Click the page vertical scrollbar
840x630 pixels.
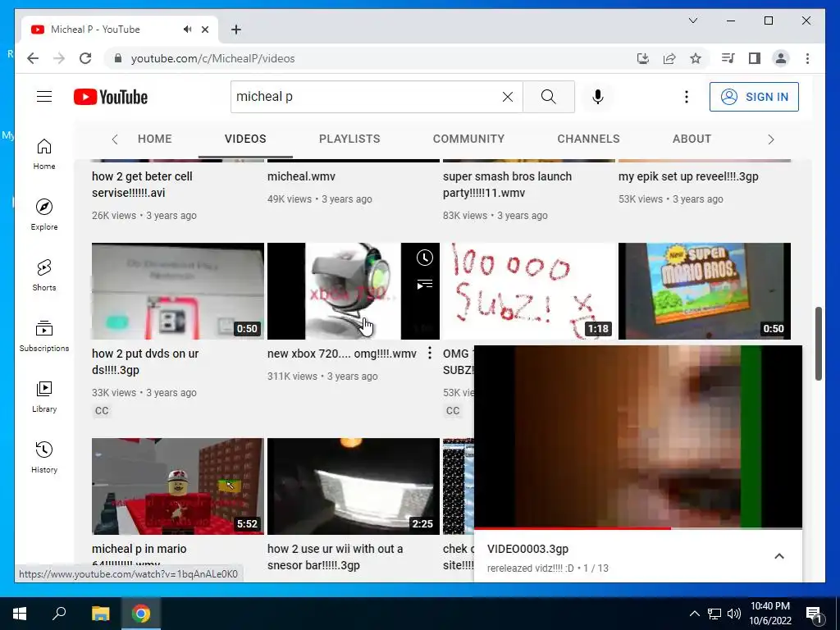point(818,344)
